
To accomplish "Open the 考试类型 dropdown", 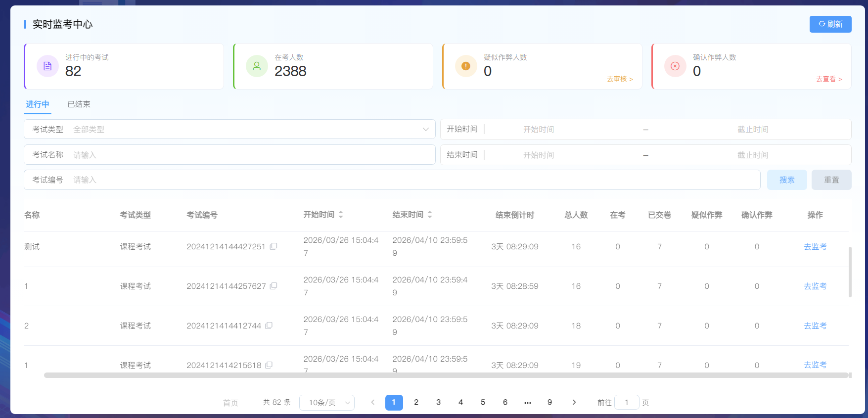I will (x=229, y=129).
